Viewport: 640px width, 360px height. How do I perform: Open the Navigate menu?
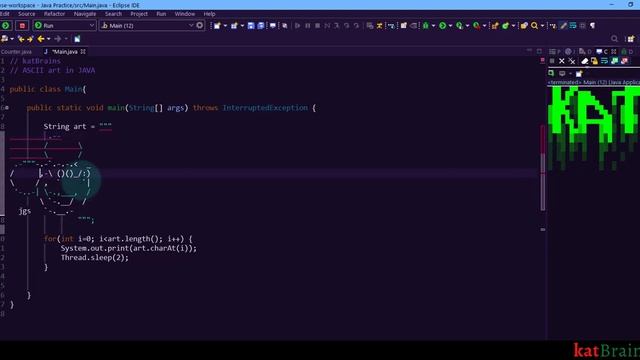pyautogui.click(x=85, y=14)
